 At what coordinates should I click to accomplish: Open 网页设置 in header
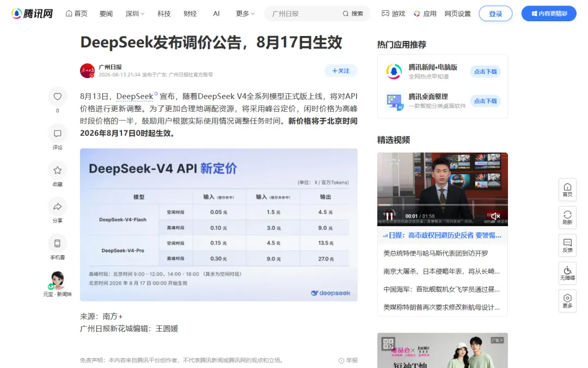click(457, 14)
